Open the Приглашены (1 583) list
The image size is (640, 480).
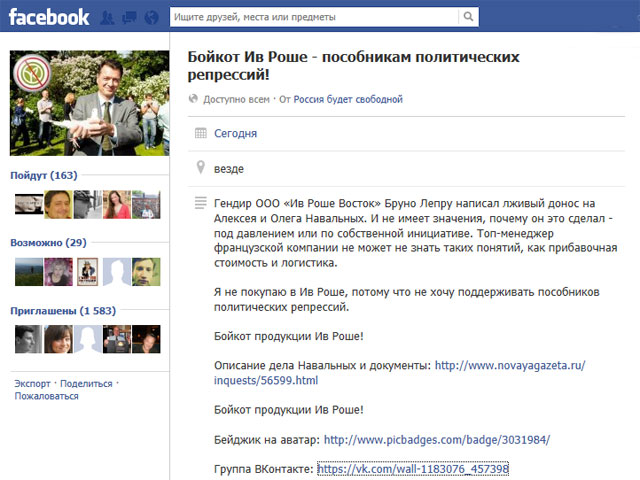pos(59,311)
